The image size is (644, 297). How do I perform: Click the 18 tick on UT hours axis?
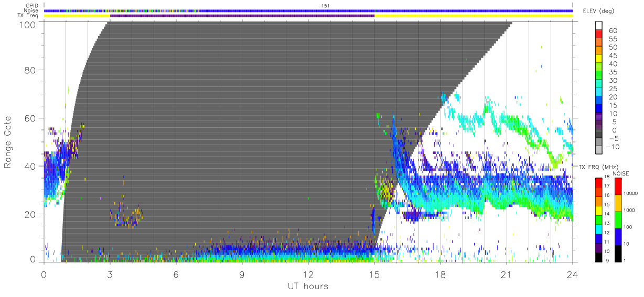pos(441,274)
